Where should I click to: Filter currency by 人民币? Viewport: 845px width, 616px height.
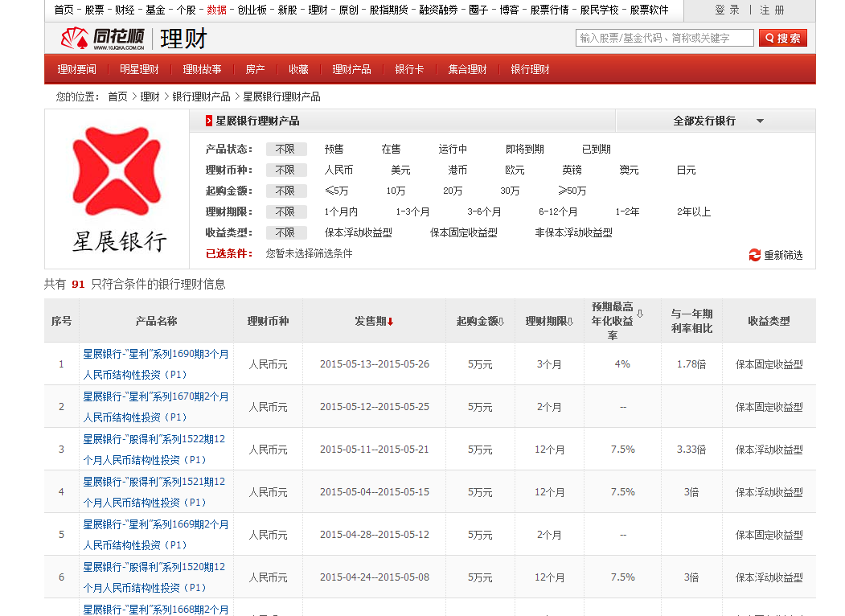click(338, 170)
